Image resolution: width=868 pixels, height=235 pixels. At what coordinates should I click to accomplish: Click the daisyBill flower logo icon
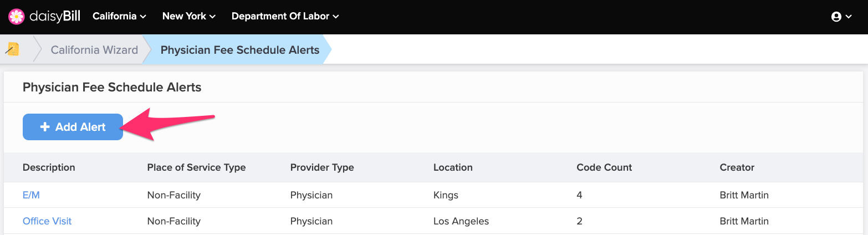tap(17, 17)
